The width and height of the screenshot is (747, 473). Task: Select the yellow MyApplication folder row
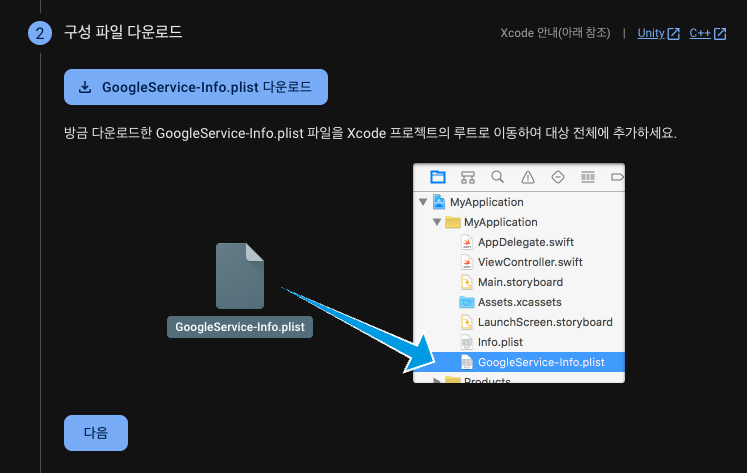click(x=519, y=222)
